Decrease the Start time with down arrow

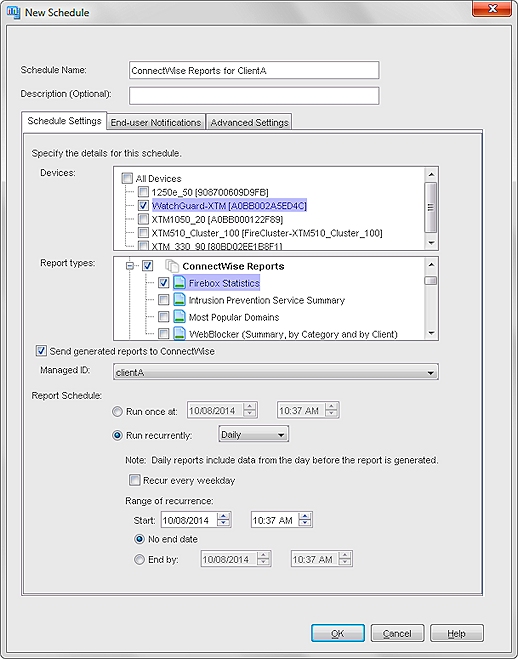[x=305, y=524]
